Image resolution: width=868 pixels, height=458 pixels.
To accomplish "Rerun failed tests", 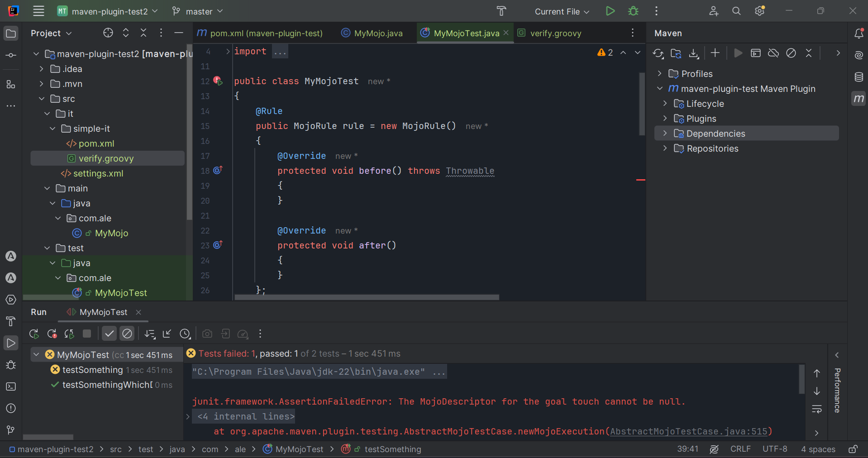I will tap(52, 334).
